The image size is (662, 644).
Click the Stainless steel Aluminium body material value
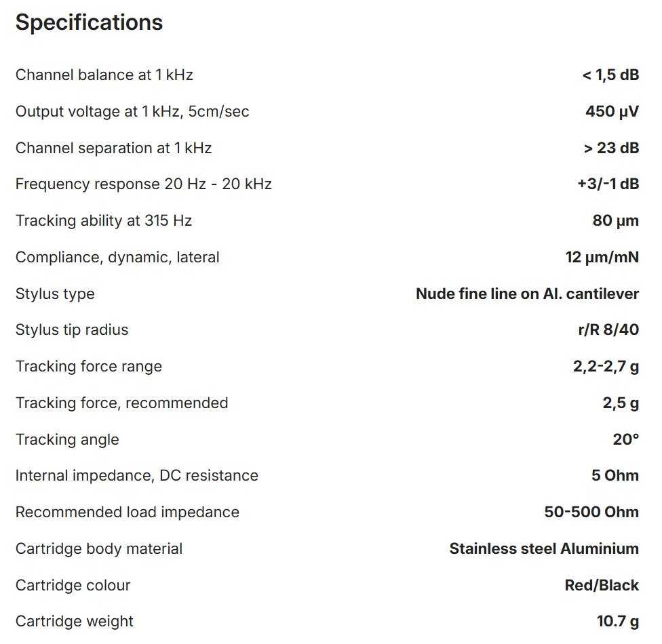pos(544,549)
